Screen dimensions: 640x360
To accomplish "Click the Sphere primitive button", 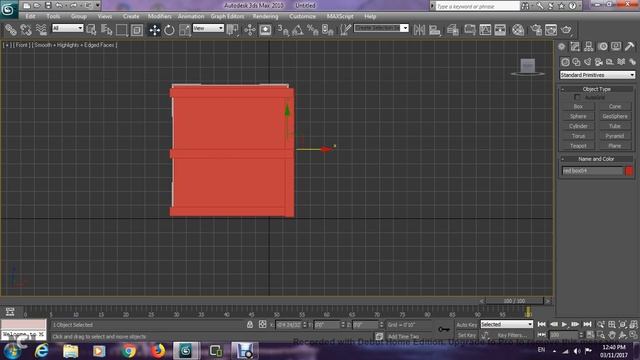I will tap(578, 116).
